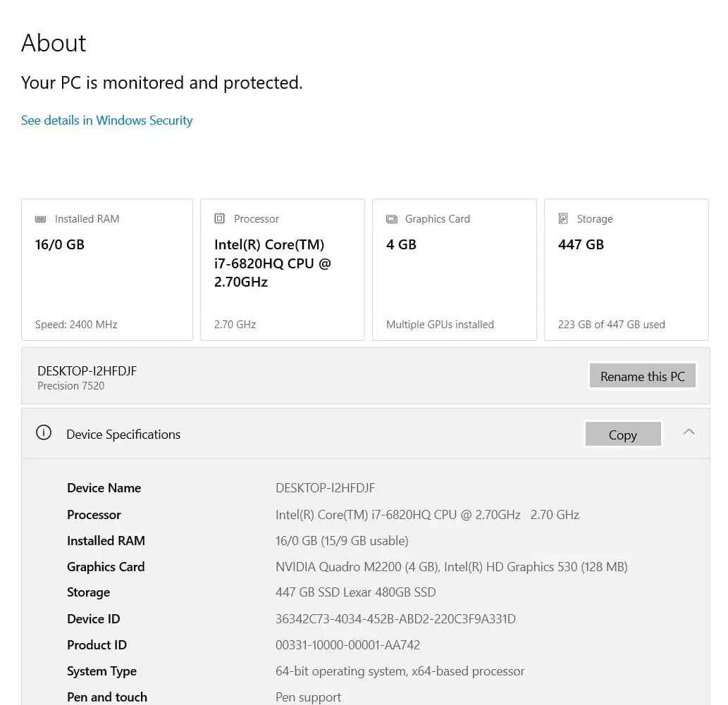Select the Storage 447 GB card

(626, 270)
